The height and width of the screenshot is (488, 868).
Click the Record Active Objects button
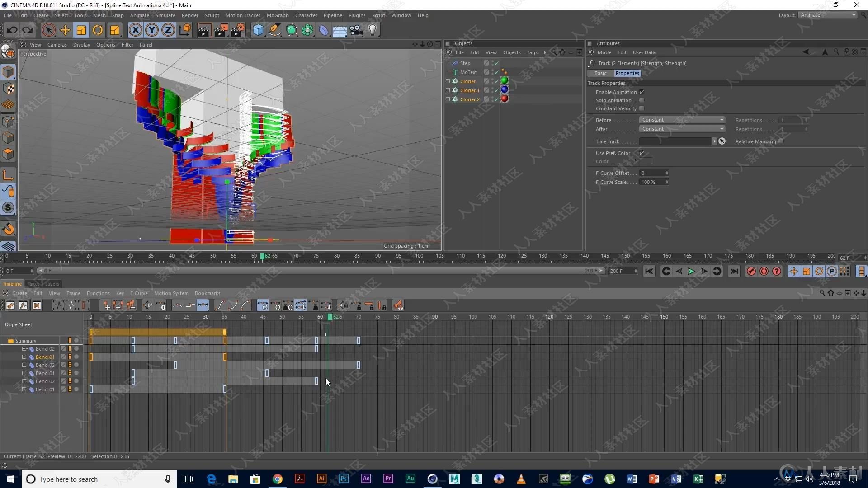click(751, 271)
